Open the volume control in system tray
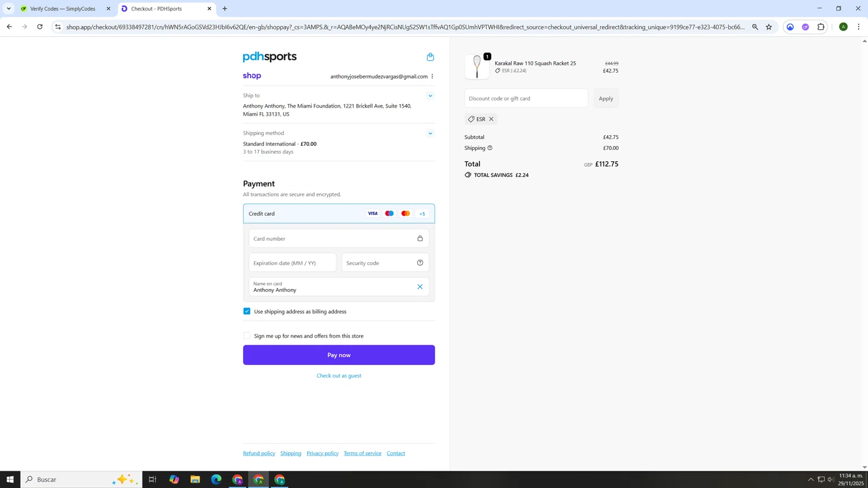The image size is (868, 488). pyautogui.click(x=831, y=479)
